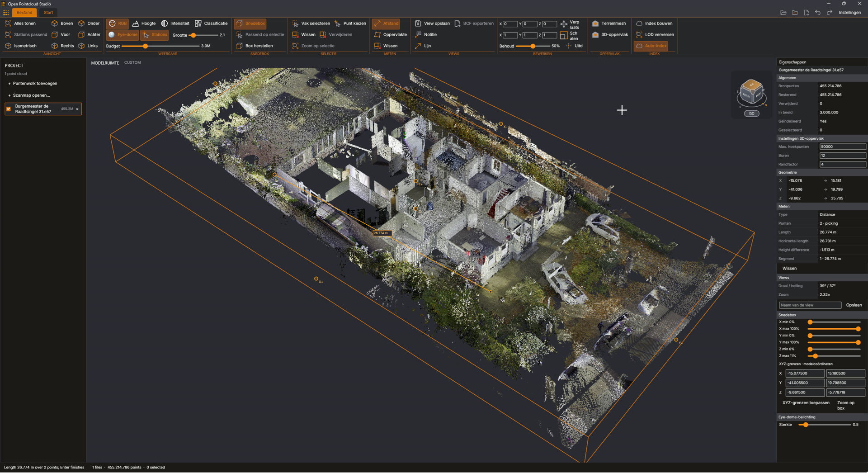Expand Puntenwolk toevoegen entry
This screenshot has height=473, width=868.
[x=33, y=84]
